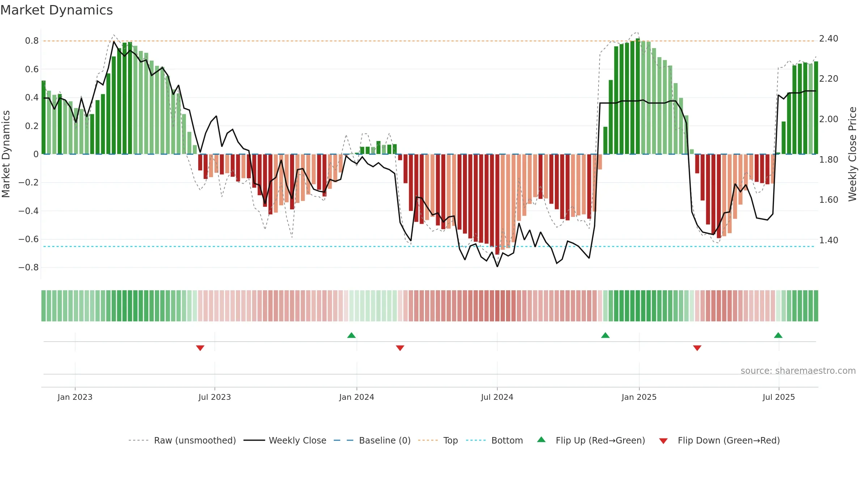Click the Jul 2023 axis label
The width and height of the screenshot is (868, 488).
214,397
